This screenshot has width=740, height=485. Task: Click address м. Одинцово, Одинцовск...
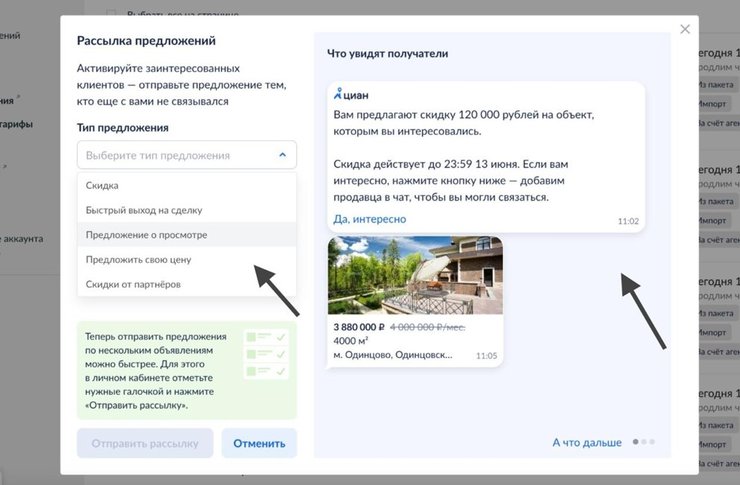(393, 355)
